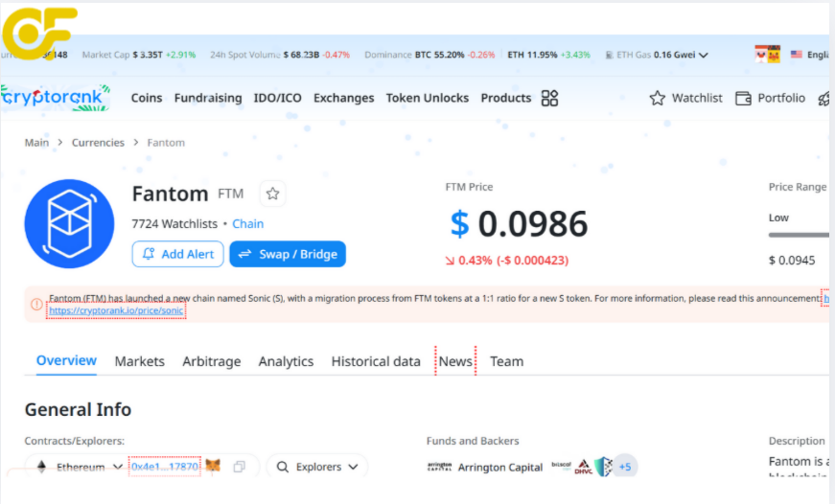835x504 pixels.
Task: Click the Arrington Capital logo icon
Action: 439,467
